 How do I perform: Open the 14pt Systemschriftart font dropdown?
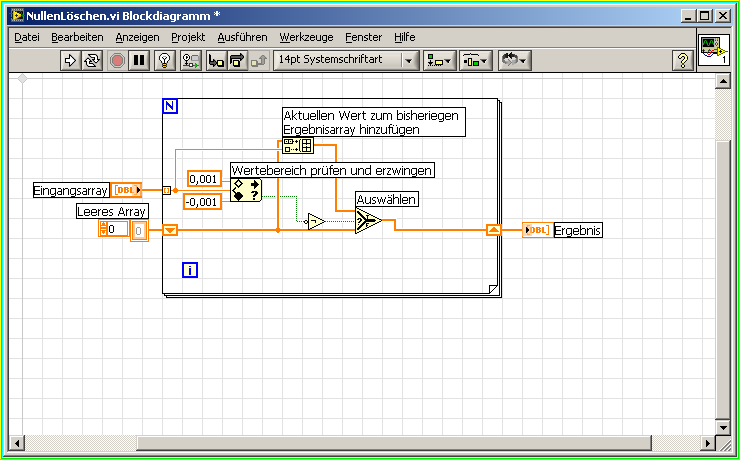click(345, 60)
